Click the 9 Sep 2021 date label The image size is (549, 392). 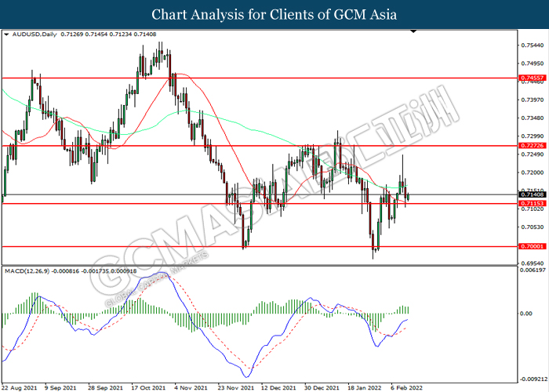[x=60, y=388]
